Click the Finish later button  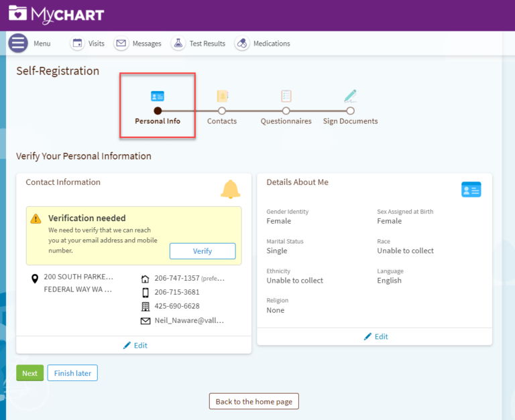72,373
